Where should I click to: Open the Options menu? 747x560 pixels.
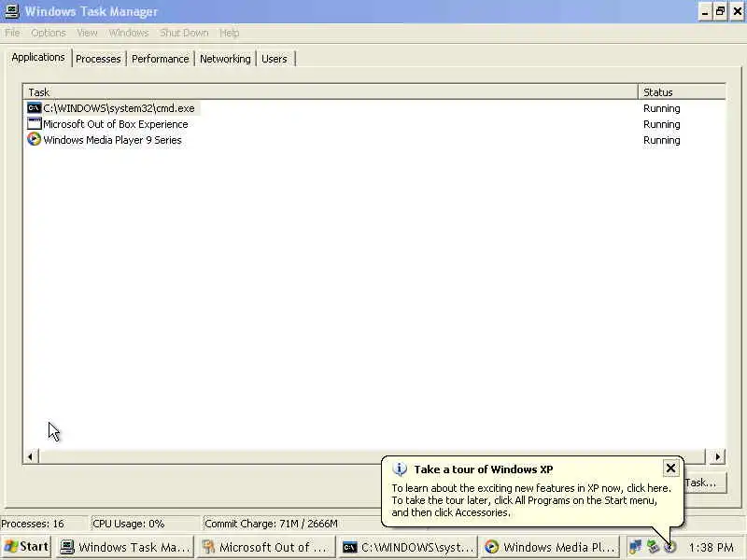click(x=49, y=33)
